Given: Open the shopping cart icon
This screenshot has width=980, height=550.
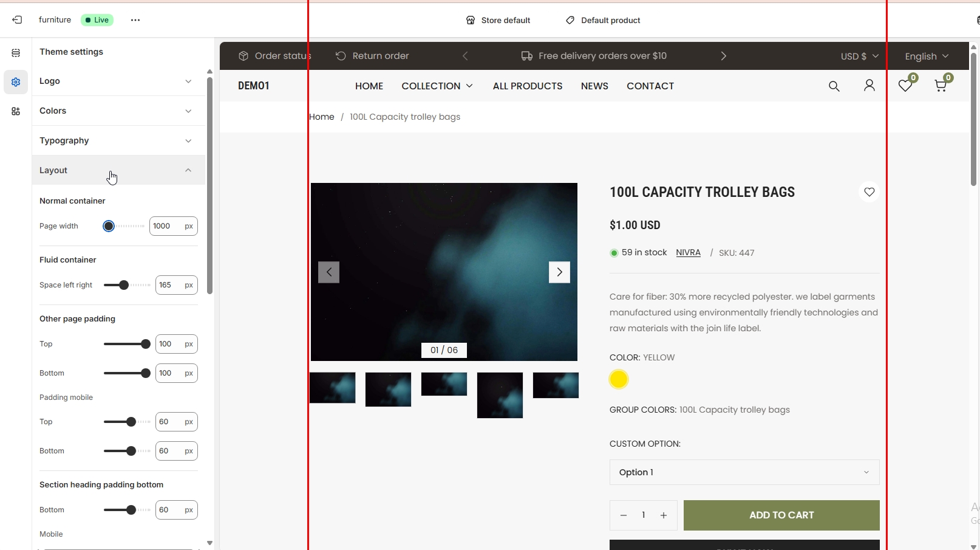Looking at the screenshot, I should pos(941,86).
